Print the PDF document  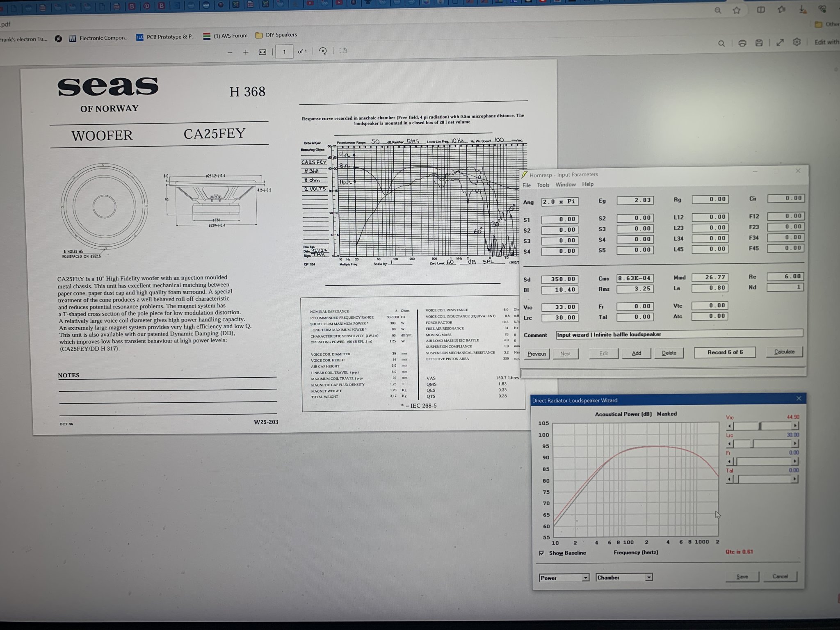pyautogui.click(x=742, y=43)
